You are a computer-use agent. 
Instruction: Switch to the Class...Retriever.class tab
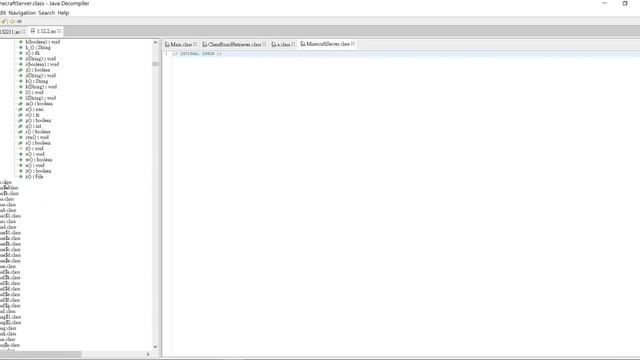pos(234,44)
